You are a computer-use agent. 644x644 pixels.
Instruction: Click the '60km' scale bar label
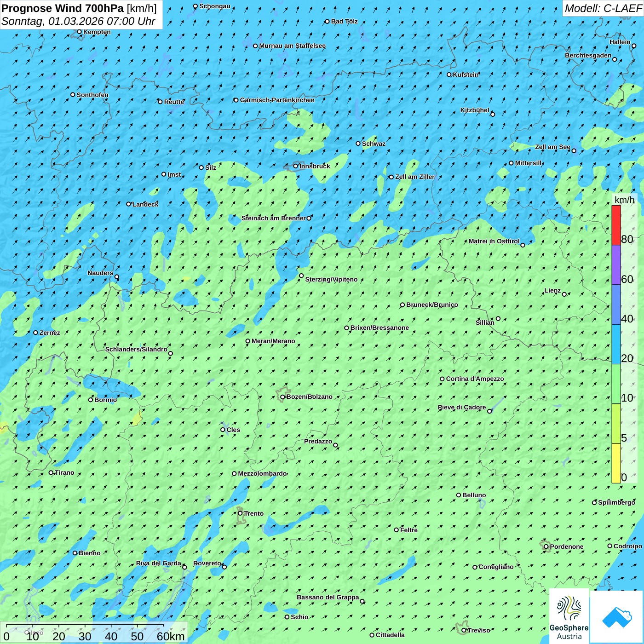click(x=171, y=636)
